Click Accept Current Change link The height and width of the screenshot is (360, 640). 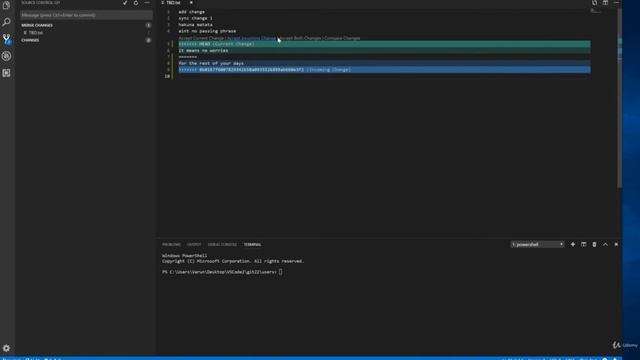(x=201, y=38)
